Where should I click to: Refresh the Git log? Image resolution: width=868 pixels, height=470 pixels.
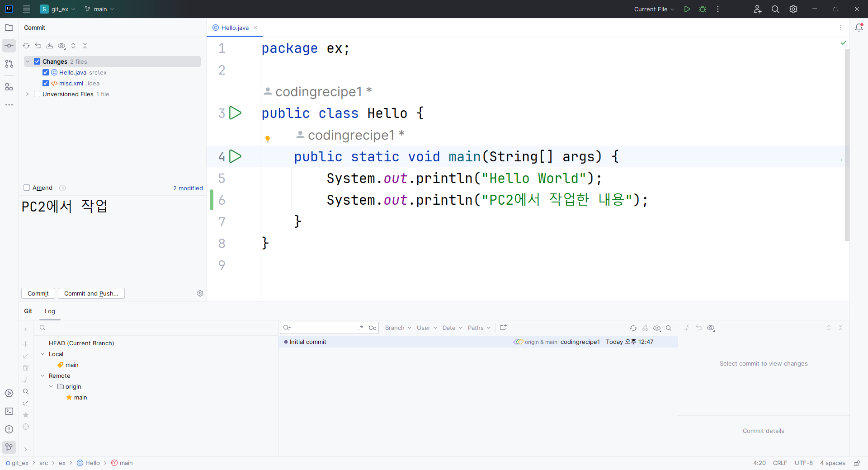pos(633,328)
